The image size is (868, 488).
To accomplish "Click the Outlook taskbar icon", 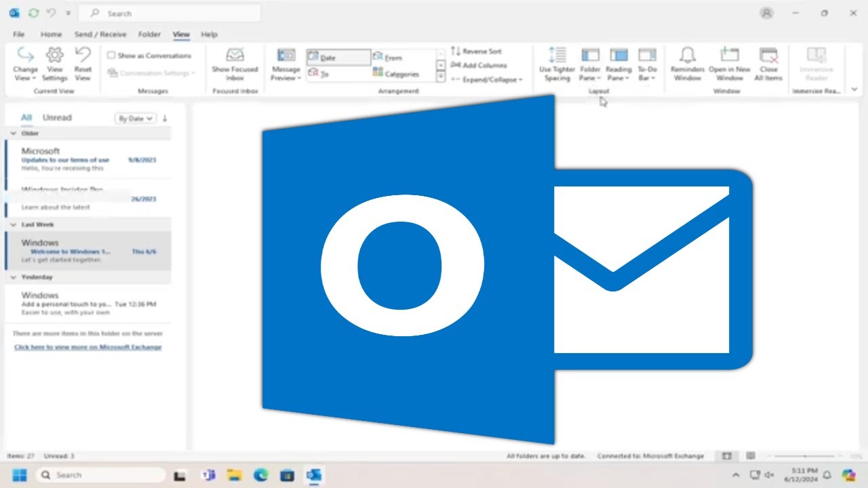I will click(x=313, y=475).
